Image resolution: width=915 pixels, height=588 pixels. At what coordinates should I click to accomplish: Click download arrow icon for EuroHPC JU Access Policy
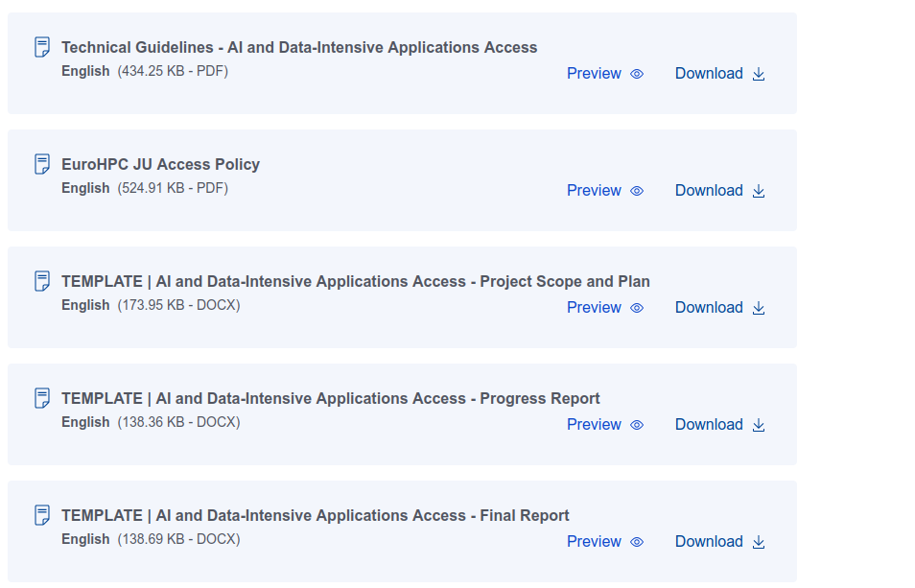tap(759, 191)
